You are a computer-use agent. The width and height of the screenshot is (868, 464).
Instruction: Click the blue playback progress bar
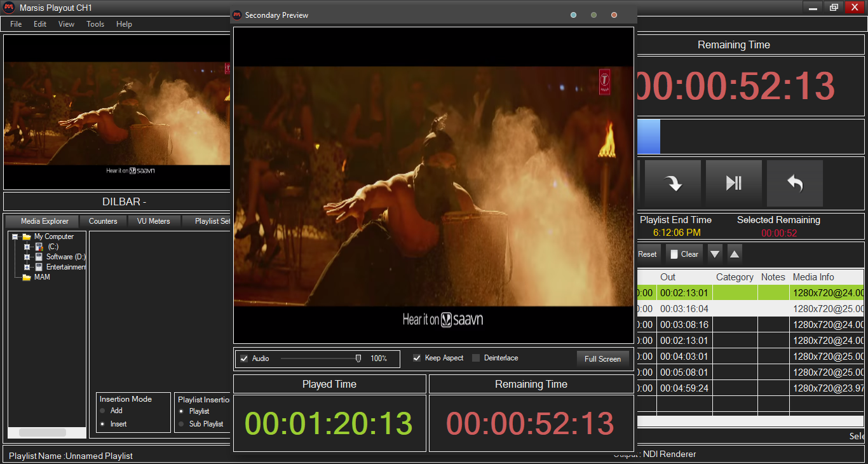(x=649, y=137)
